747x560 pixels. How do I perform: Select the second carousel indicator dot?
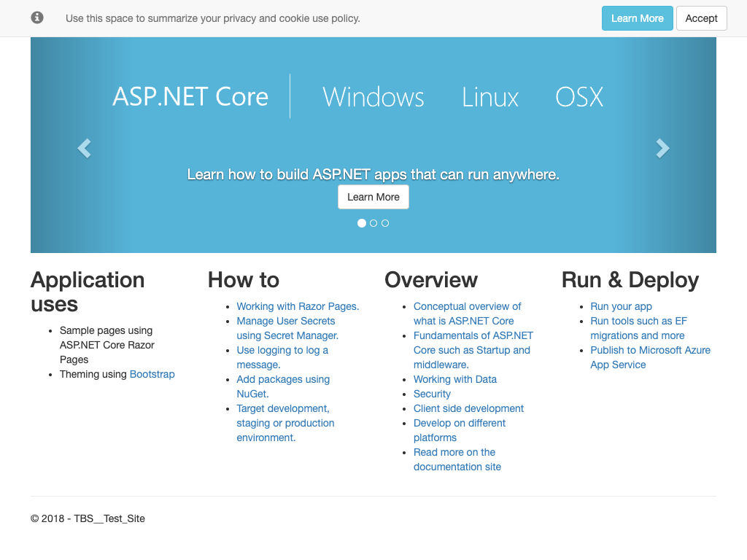click(x=373, y=223)
